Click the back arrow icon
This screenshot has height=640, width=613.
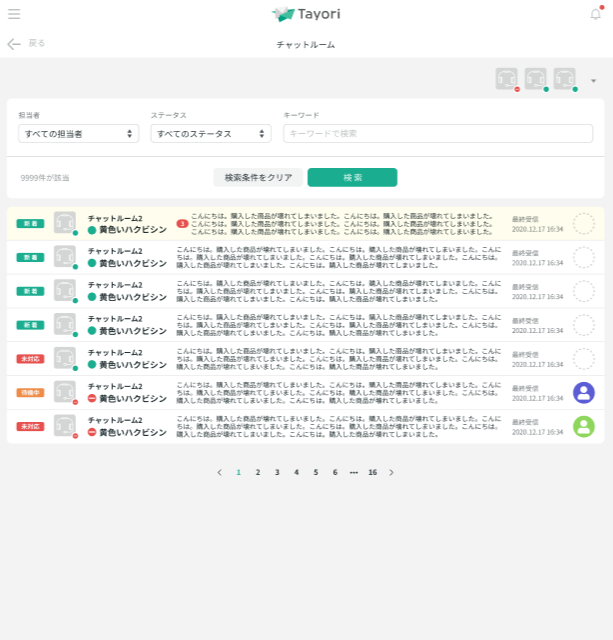click(14, 44)
